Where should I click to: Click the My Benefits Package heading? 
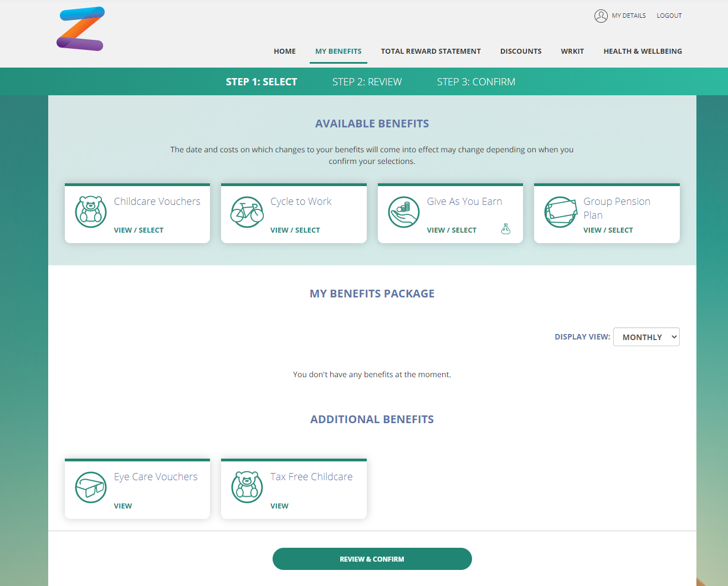[x=372, y=294]
